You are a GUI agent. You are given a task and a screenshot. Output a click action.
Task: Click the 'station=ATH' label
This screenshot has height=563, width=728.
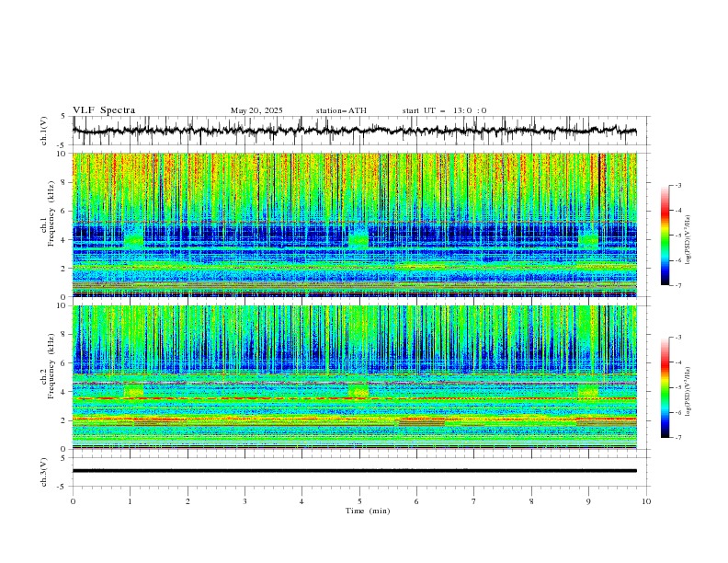coord(341,110)
